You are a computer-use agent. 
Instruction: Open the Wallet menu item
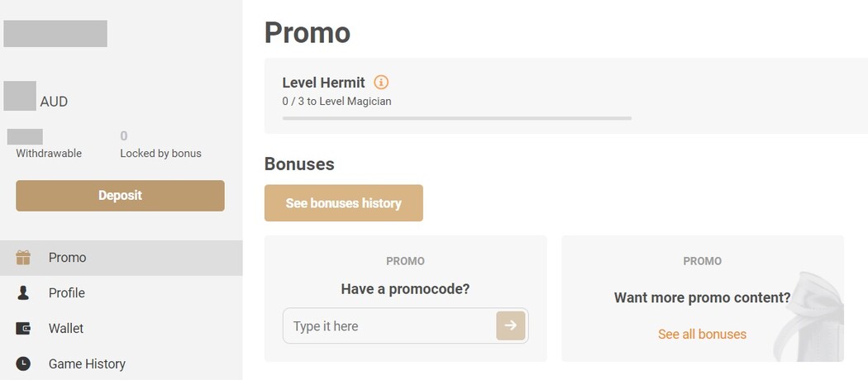(x=66, y=329)
